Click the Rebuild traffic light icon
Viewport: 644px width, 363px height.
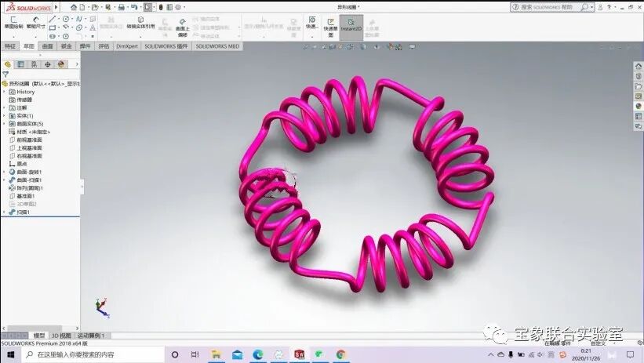[161, 7]
